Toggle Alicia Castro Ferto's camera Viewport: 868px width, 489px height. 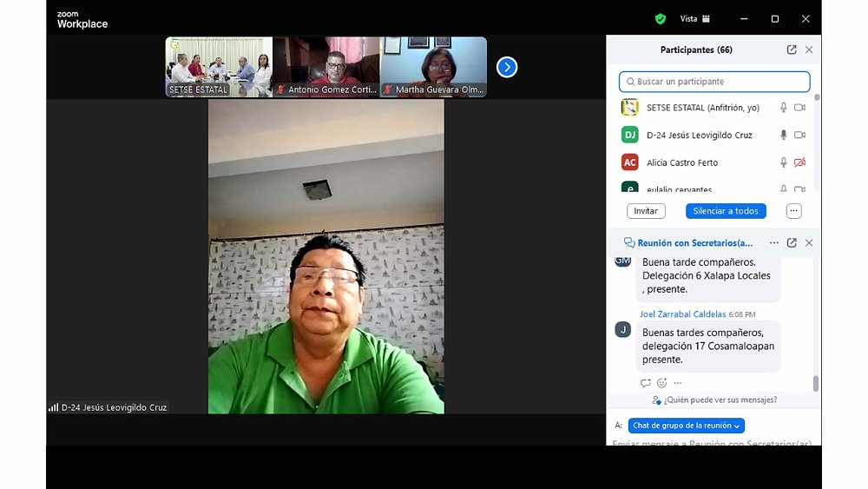point(799,162)
